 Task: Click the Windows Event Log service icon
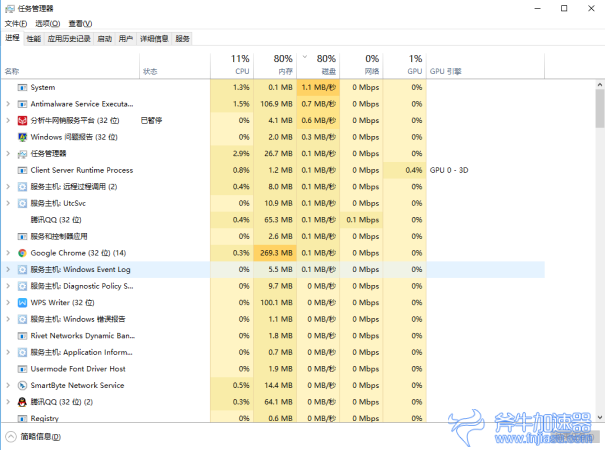click(22, 270)
